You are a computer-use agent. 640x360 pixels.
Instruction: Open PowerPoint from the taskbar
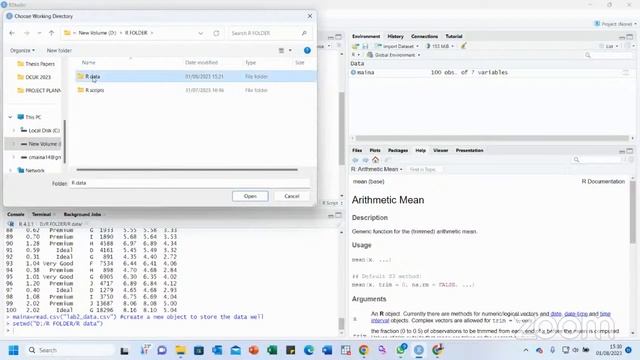click(x=254, y=350)
